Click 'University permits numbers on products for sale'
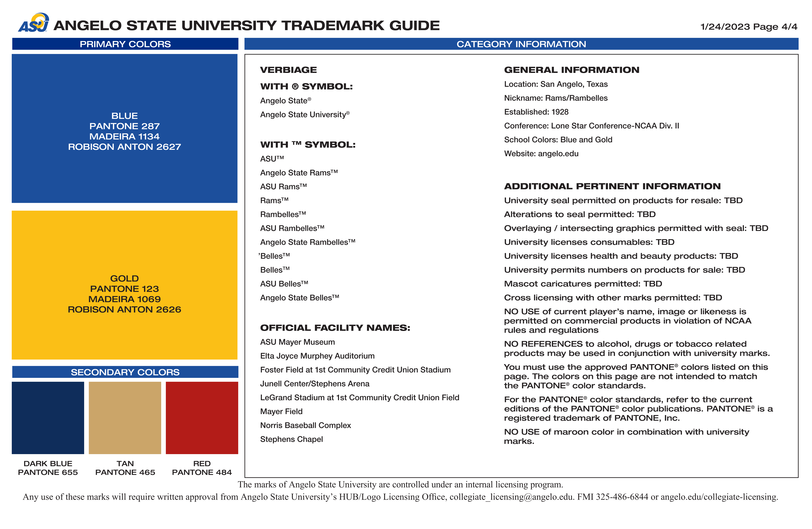This screenshot has height=529, width=812. pos(625,270)
